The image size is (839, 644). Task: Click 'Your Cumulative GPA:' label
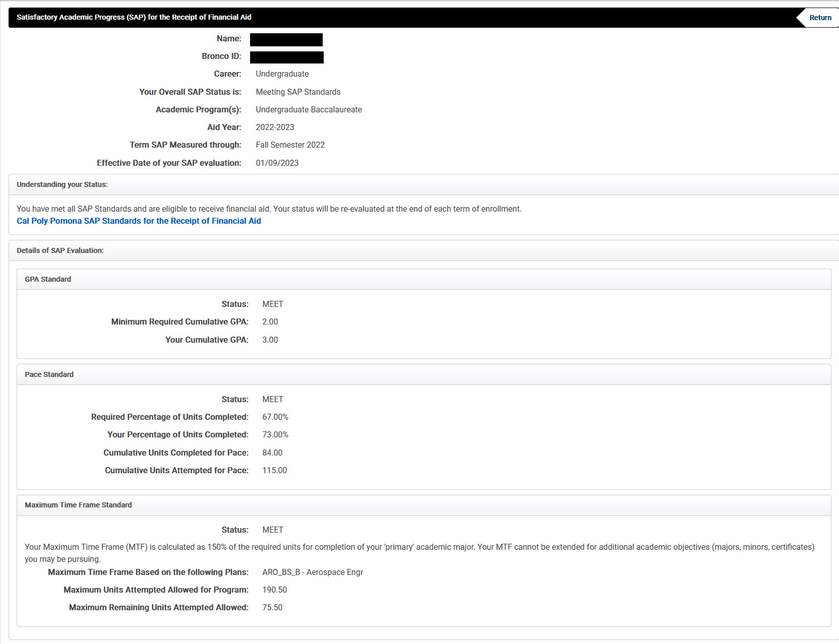click(207, 340)
